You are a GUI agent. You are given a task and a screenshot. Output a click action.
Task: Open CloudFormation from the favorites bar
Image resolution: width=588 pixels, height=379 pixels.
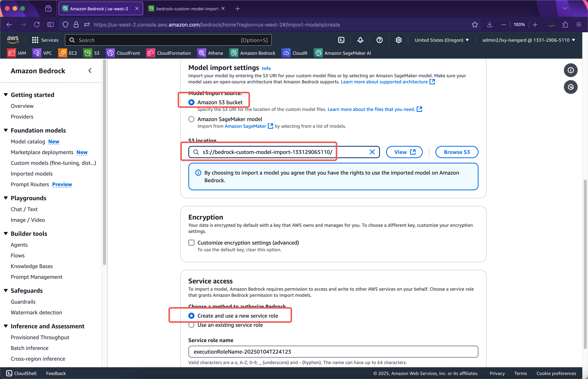169,53
